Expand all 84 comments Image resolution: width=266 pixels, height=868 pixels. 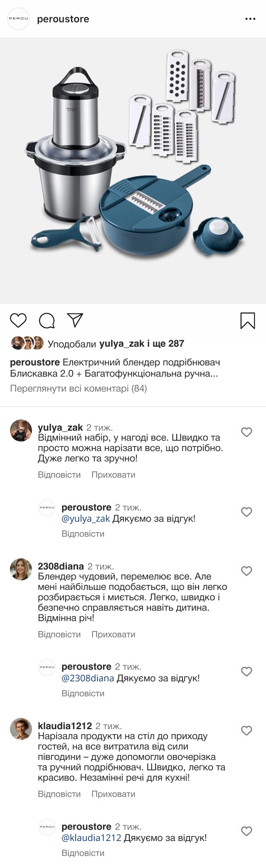click(x=79, y=389)
